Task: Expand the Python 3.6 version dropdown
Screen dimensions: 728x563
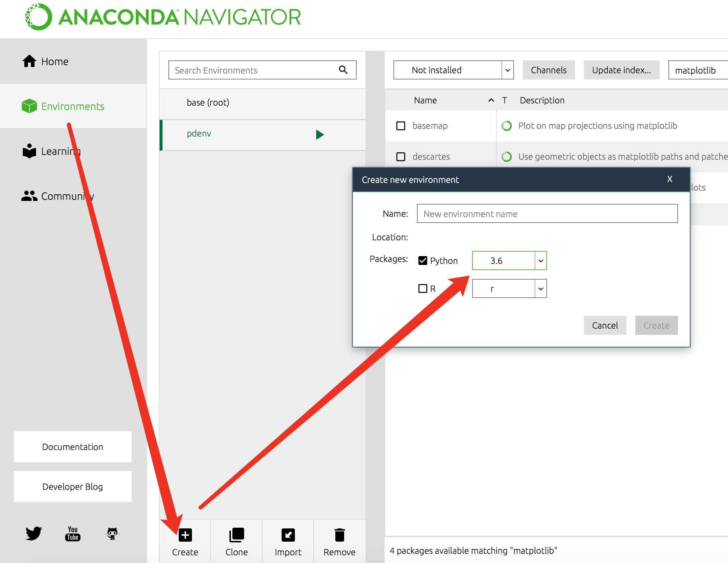Action: coord(540,261)
